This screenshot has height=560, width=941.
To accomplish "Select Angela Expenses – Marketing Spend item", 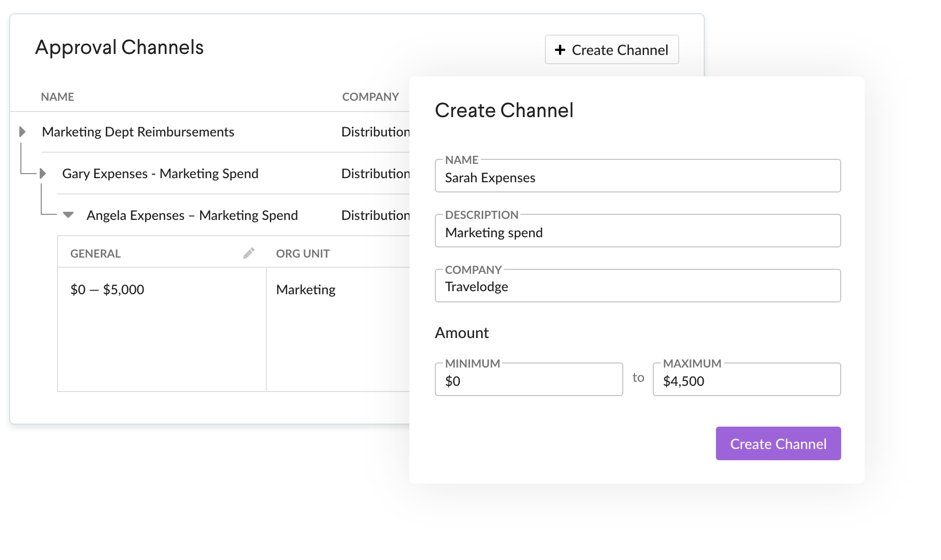I will point(192,215).
